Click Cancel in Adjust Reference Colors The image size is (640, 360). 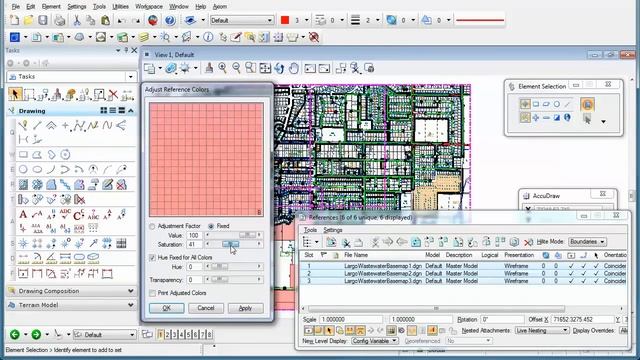206,308
